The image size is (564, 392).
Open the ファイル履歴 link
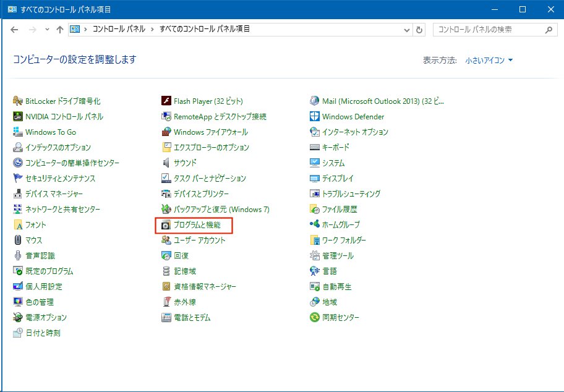click(340, 210)
